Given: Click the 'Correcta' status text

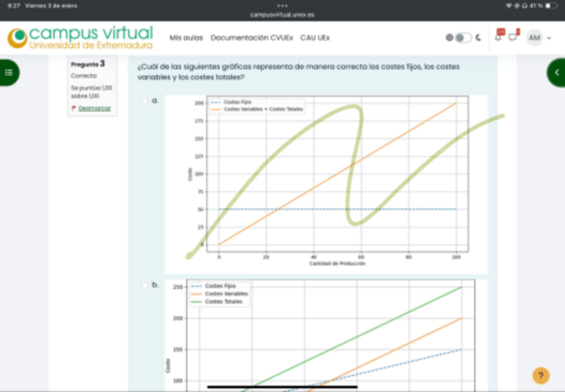Looking at the screenshot, I should [x=83, y=76].
